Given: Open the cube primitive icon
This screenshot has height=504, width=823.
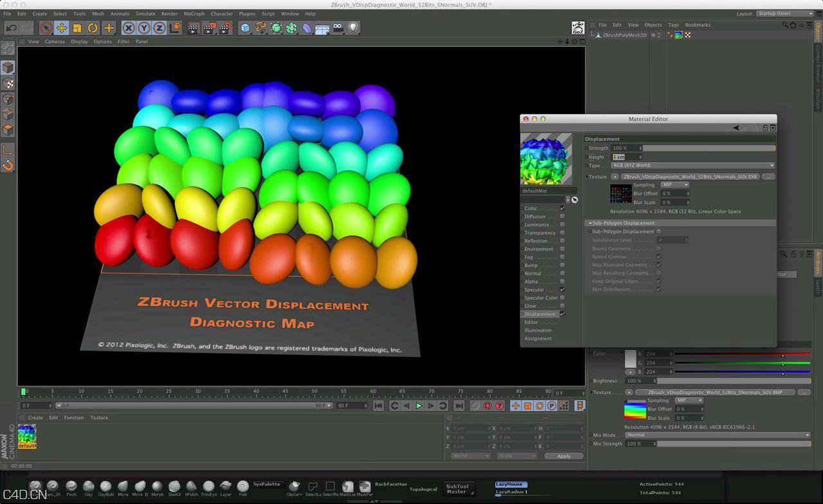Looking at the screenshot, I should (x=246, y=27).
